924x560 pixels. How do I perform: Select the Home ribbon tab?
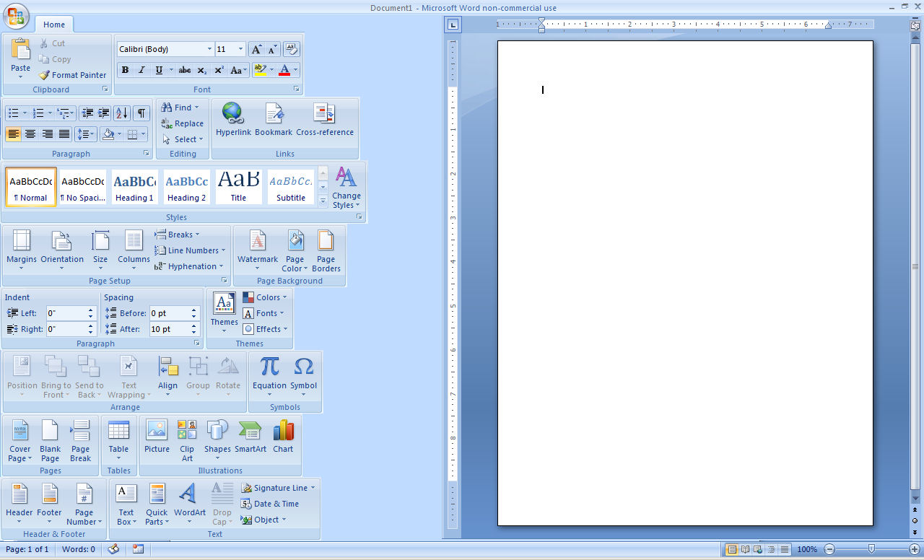coord(54,25)
